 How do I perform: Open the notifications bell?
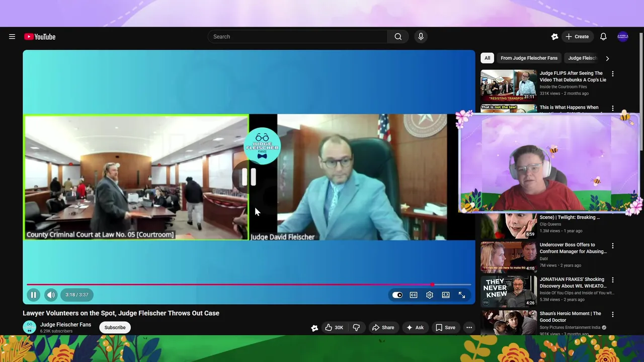603,37
